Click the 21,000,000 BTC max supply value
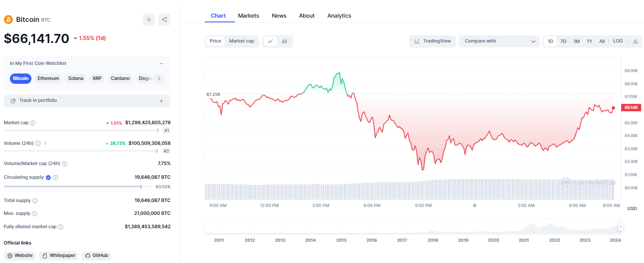The width and height of the screenshot is (644, 263). 152,214
